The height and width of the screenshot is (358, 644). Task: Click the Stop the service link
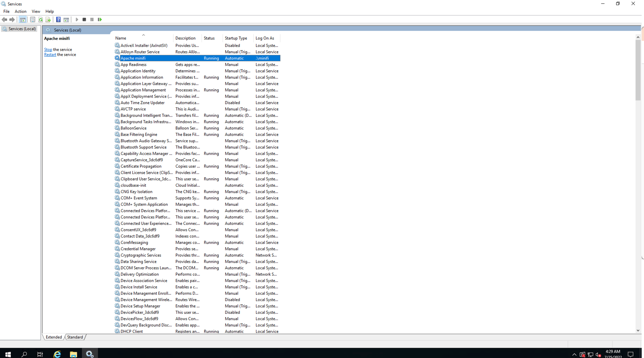click(x=48, y=50)
